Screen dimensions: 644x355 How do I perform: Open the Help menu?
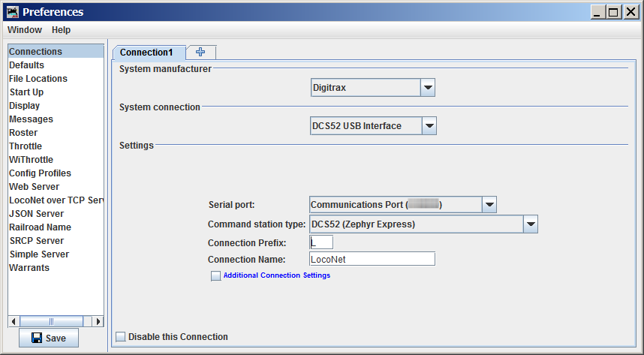(x=62, y=30)
